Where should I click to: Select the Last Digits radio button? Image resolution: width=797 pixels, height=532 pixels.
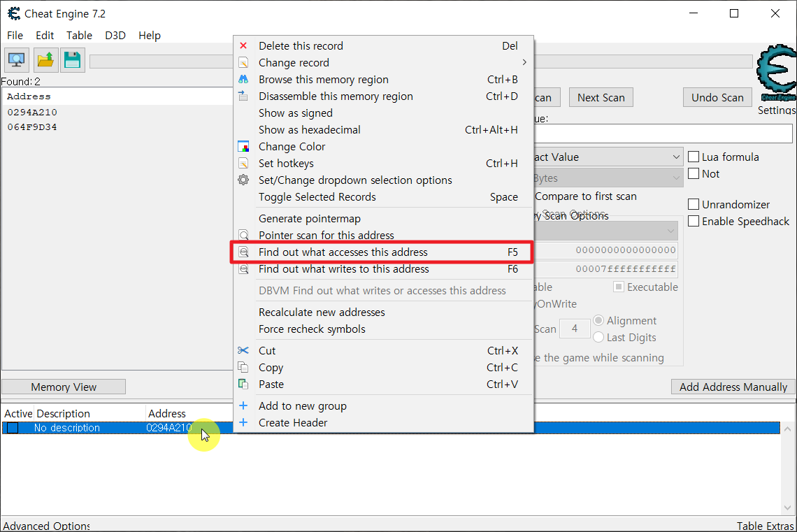coord(598,337)
